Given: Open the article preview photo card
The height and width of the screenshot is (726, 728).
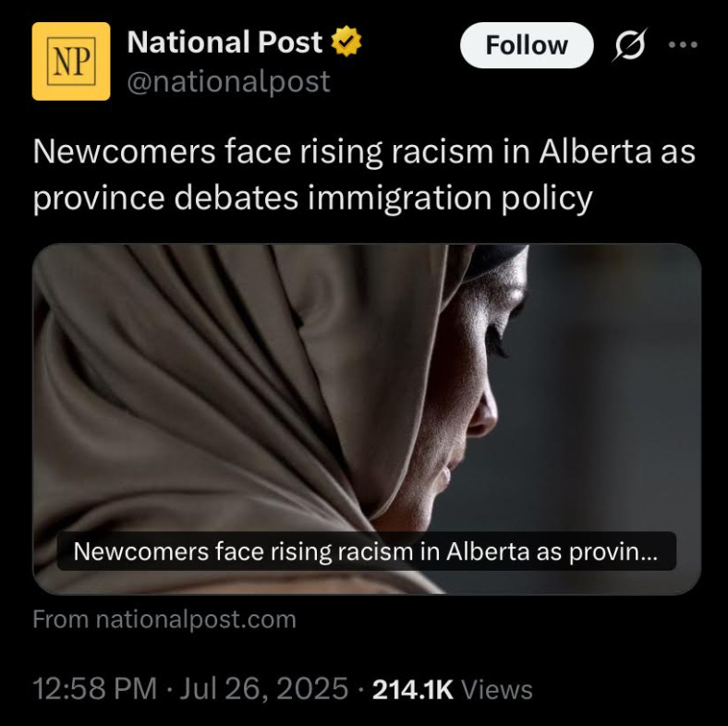Looking at the screenshot, I should [x=367, y=418].
